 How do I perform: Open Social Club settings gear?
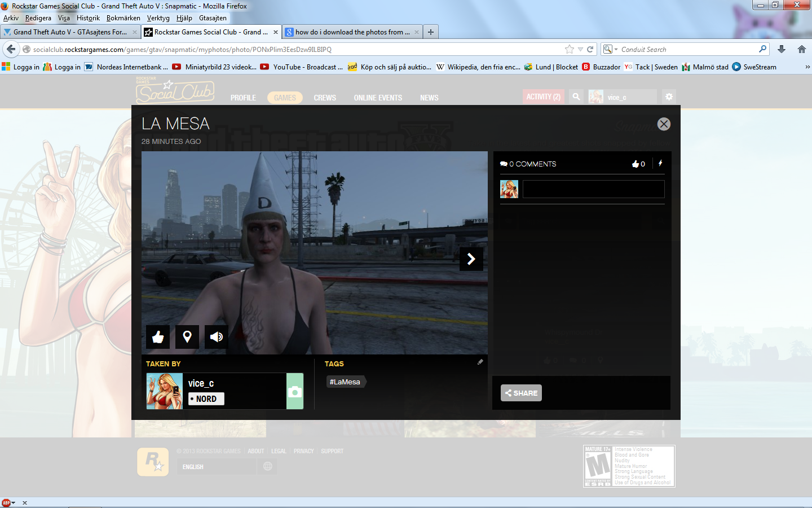(669, 97)
